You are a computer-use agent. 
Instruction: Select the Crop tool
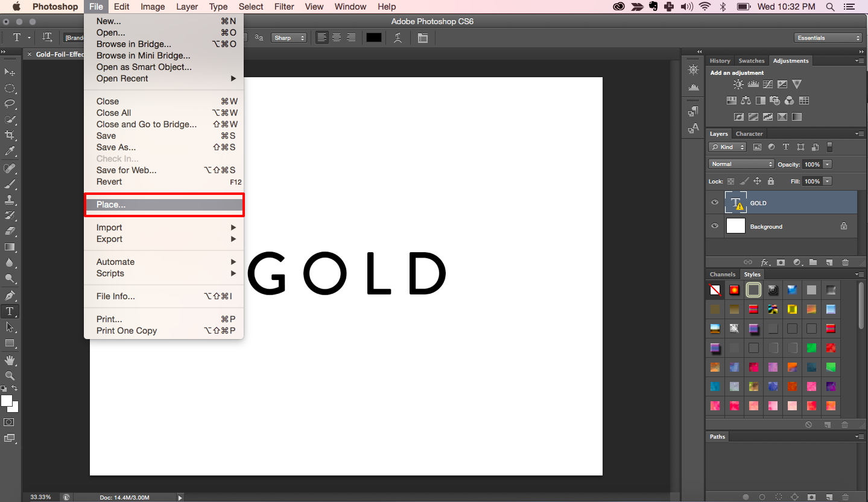(10, 136)
